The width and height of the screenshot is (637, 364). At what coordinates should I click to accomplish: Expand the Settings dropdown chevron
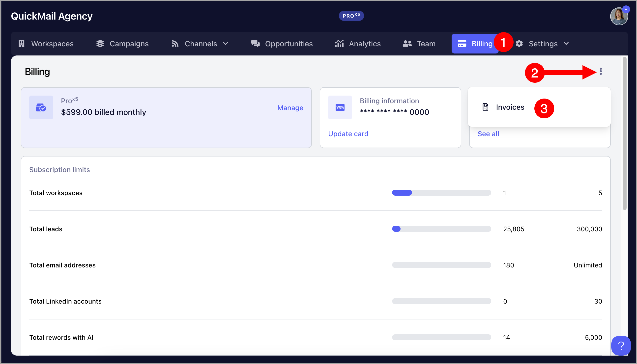[x=566, y=44]
